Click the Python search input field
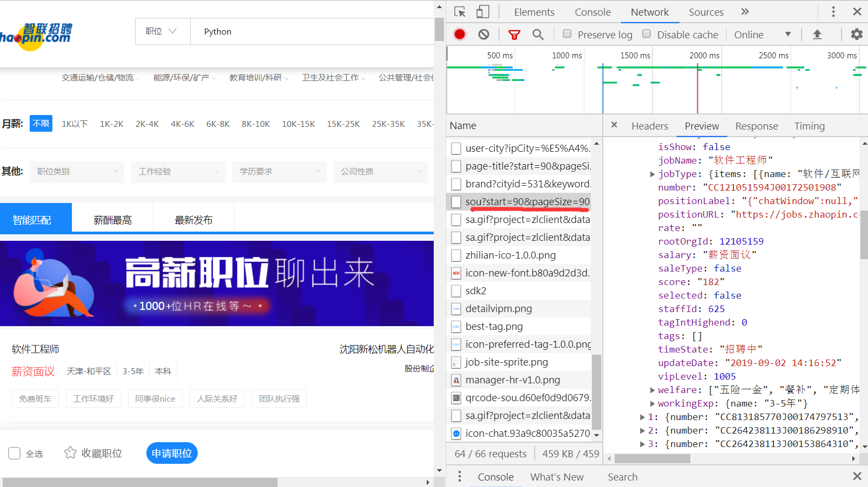The width and height of the screenshot is (868, 487). [312, 31]
